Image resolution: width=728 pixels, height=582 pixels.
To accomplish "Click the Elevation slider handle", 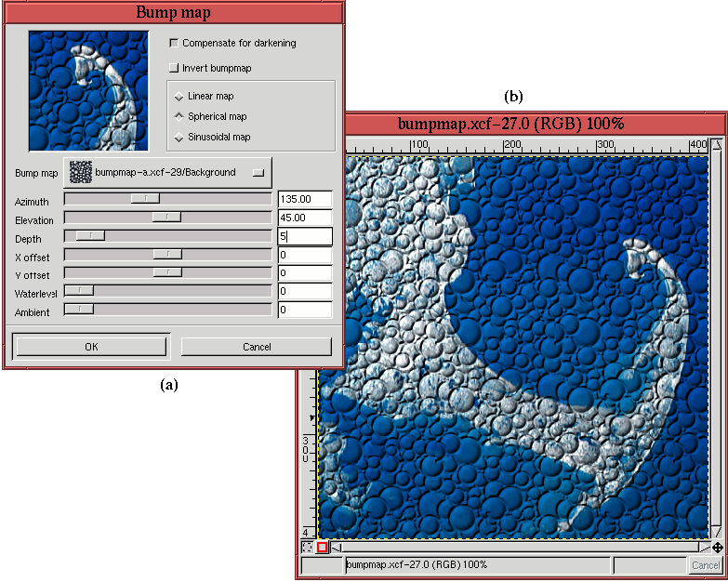I will (166, 217).
